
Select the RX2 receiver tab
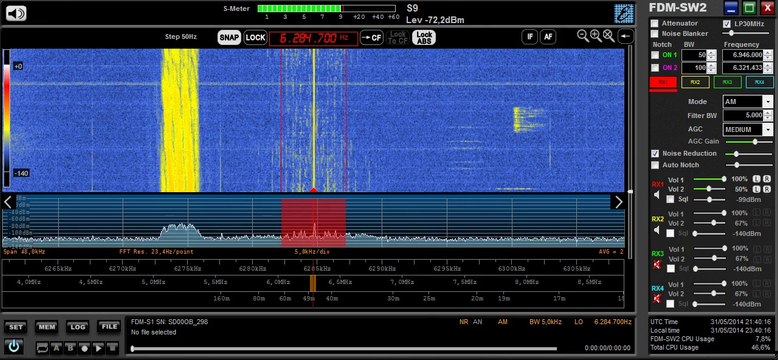point(696,83)
